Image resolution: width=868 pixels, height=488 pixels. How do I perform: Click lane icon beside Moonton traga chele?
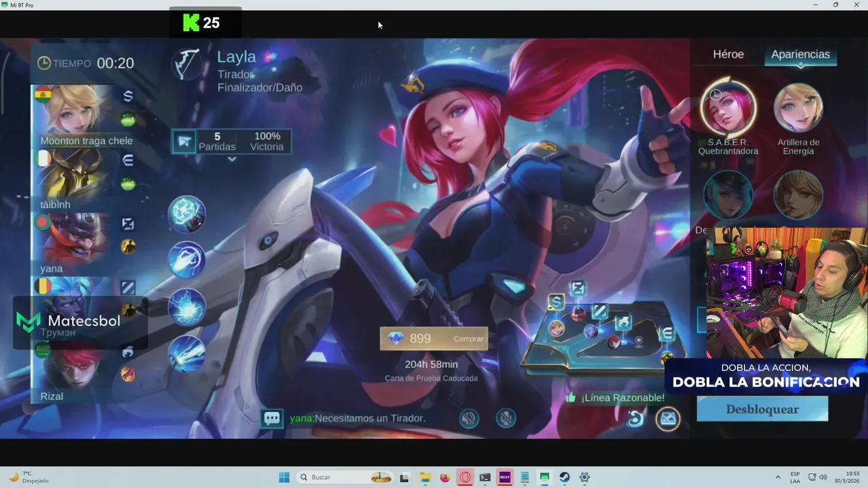click(128, 97)
